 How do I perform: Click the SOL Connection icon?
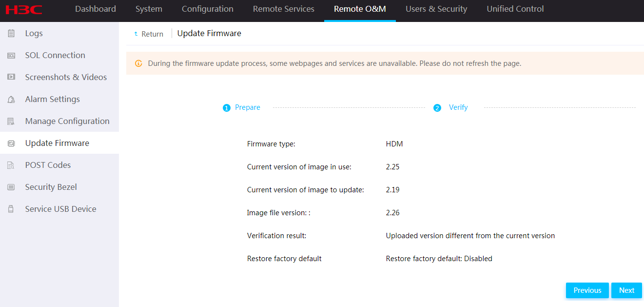(11, 55)
